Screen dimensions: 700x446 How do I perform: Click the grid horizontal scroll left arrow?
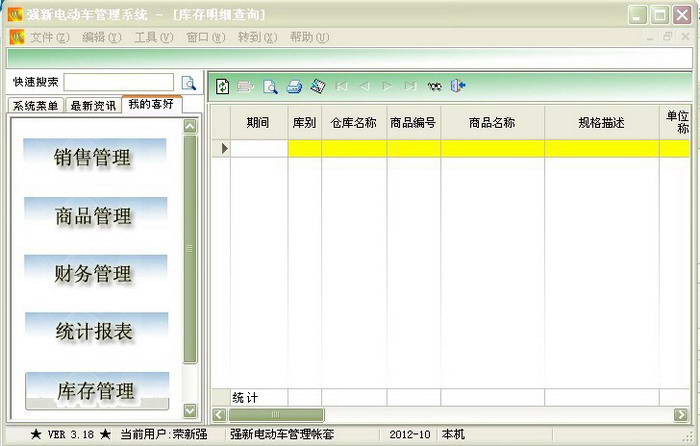pos(219,415)
